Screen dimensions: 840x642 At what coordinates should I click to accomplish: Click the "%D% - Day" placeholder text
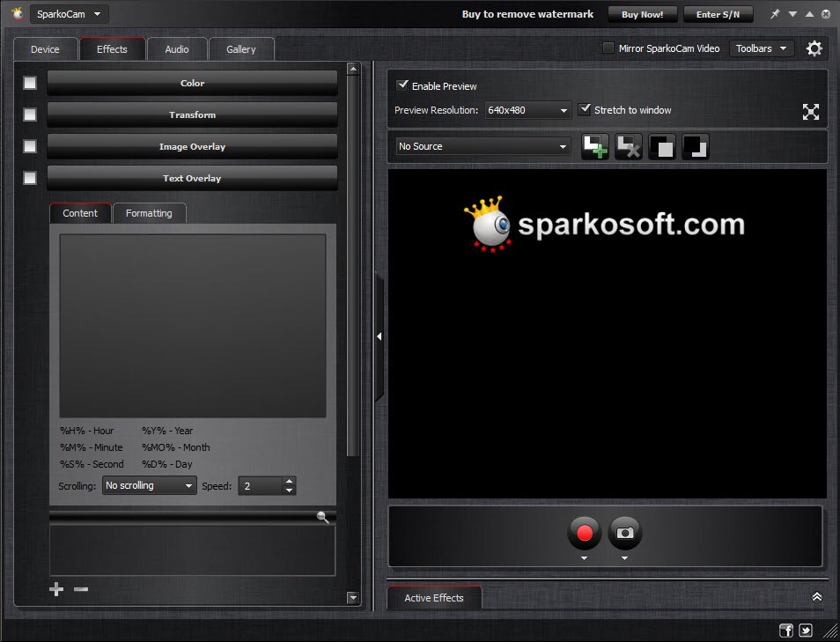tap(166, 464)
